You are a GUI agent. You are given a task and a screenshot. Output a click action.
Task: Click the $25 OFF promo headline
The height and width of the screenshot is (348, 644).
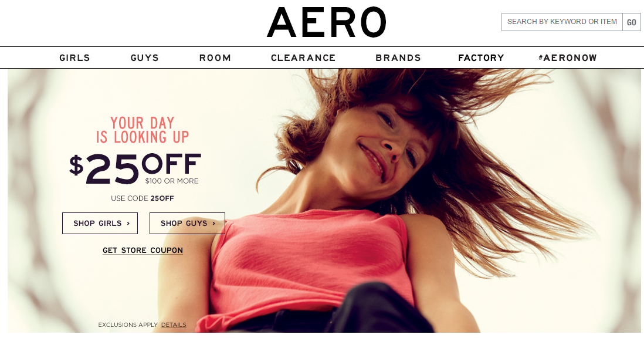coord(135,168)
